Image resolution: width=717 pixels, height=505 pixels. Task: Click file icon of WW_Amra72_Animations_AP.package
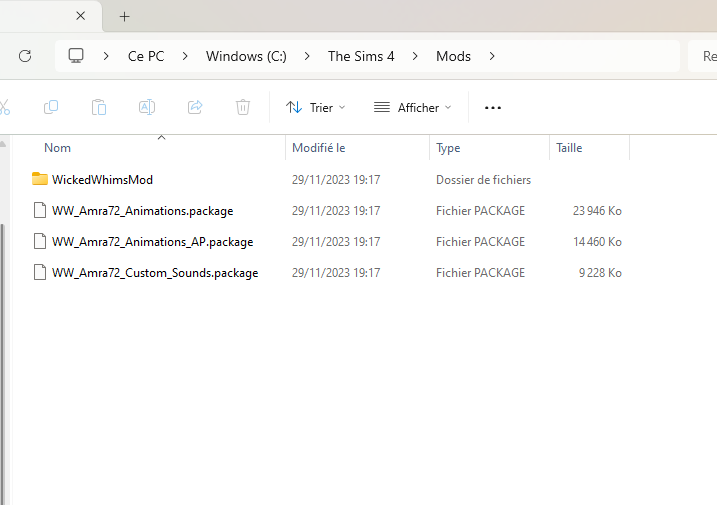[x=40, y=241]
